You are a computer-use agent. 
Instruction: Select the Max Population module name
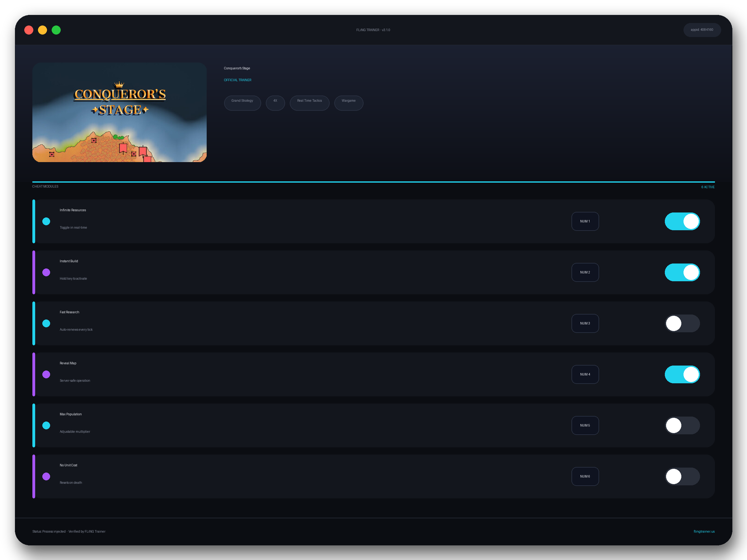click(71, 414)
